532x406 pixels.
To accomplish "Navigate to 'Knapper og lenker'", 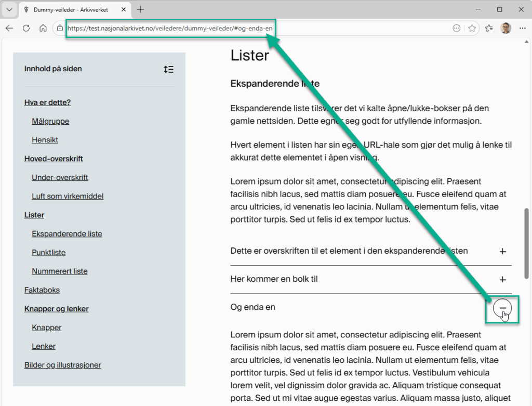I will pos(56,308).
